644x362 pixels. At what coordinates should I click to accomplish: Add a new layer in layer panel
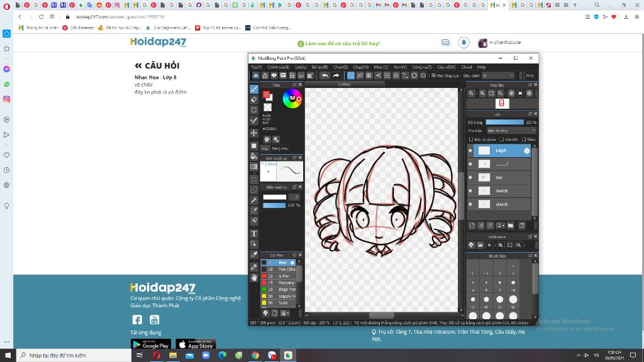point(472,226)
